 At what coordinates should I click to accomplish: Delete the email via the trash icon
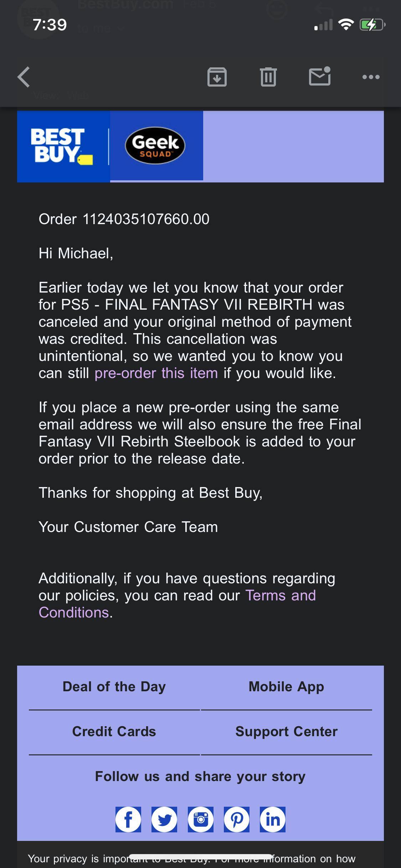(268, 76)
